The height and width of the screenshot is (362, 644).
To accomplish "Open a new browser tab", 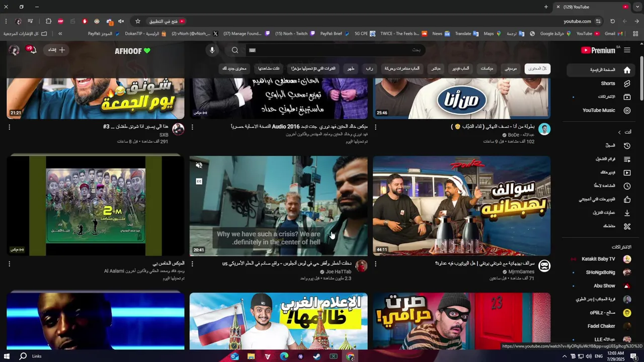I will click(x=546, y=7).
